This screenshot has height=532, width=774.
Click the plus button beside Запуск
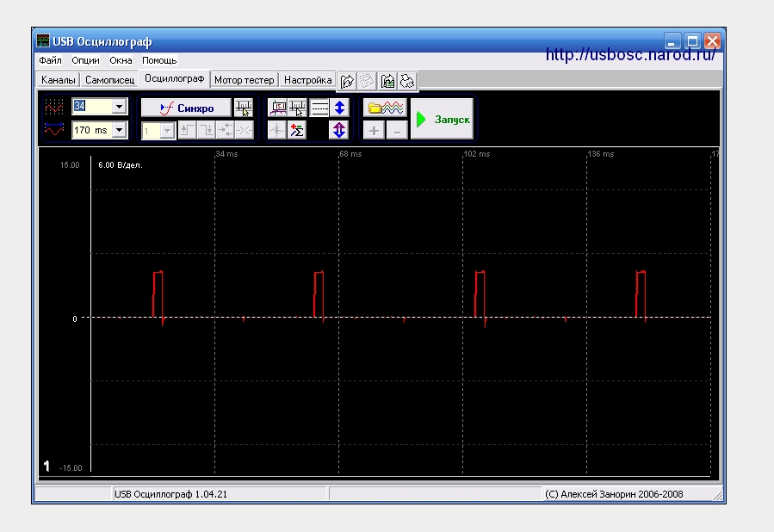tap(374, 131)
